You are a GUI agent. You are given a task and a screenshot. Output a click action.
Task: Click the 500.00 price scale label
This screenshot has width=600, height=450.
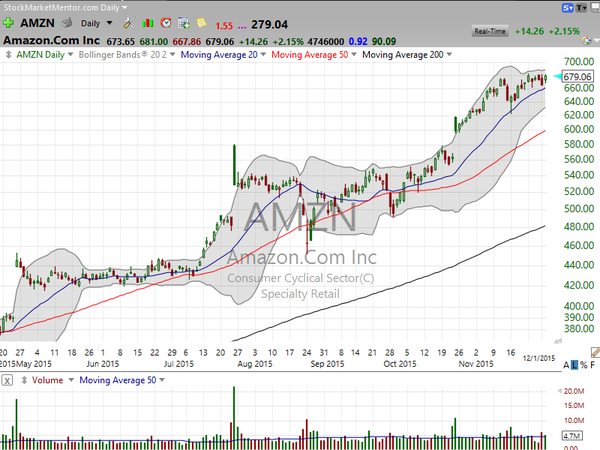click(579, 209)
